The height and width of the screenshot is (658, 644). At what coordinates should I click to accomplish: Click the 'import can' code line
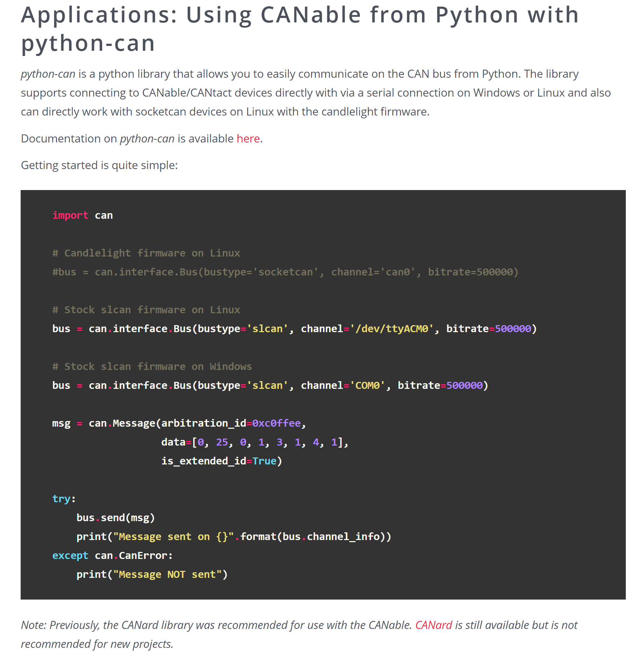tap(83, 215)
